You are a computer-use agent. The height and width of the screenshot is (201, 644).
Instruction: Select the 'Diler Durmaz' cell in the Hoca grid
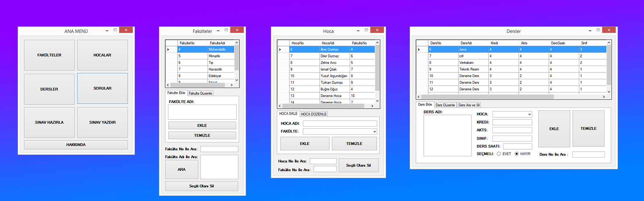(334, 56)
